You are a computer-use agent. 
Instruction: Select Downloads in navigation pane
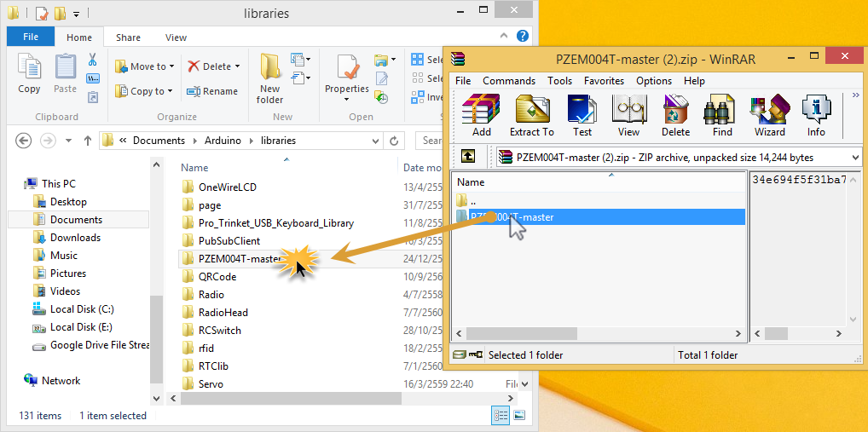point(75,237)
